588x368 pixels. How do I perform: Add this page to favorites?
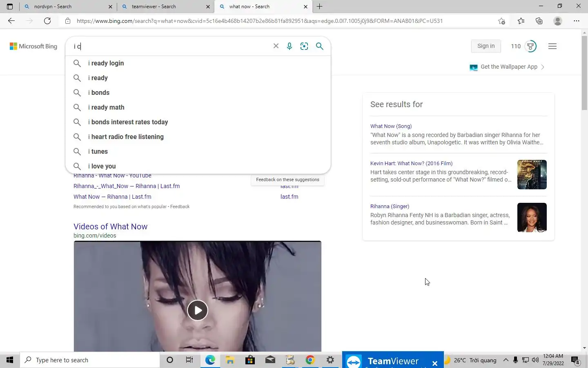tap(502, 21)
